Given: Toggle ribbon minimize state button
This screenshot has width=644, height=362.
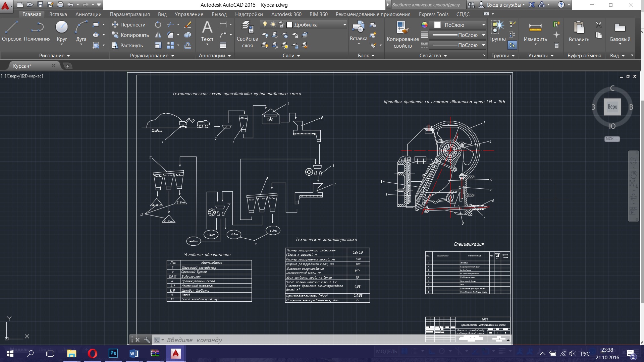Looking at the screenshot, I should tap(486, 14).
